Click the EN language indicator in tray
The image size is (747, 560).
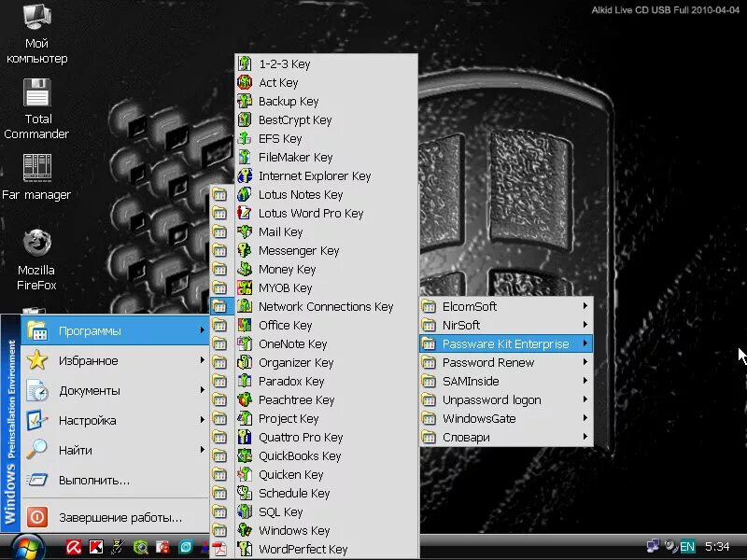[x=687, y=546]
